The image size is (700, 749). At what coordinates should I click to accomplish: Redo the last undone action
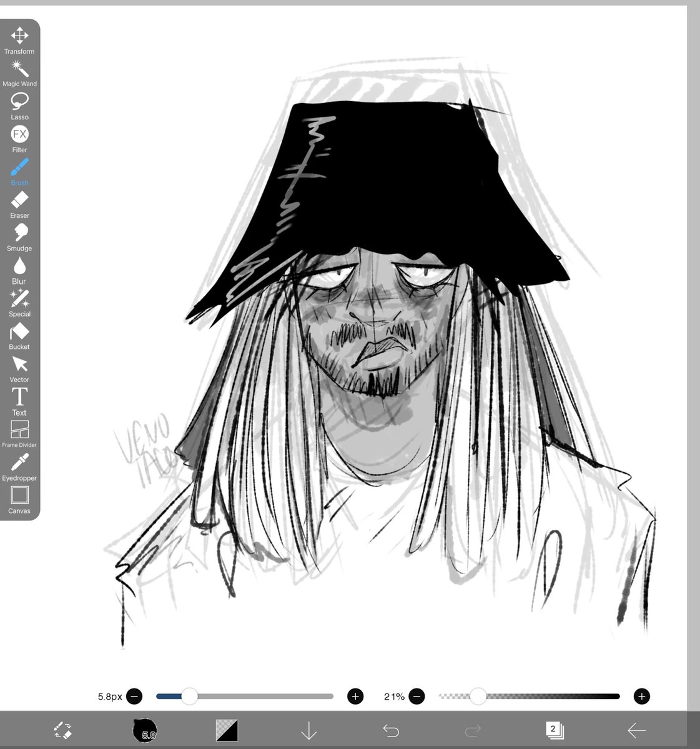[473, 730]
